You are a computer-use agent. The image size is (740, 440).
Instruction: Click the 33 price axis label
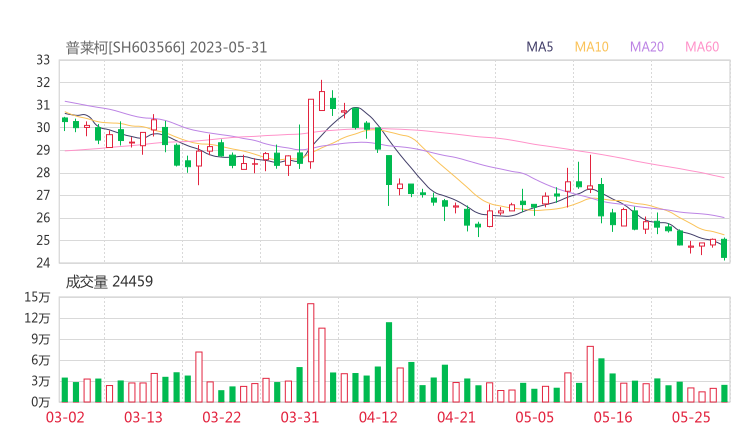(x=43, y=60)
